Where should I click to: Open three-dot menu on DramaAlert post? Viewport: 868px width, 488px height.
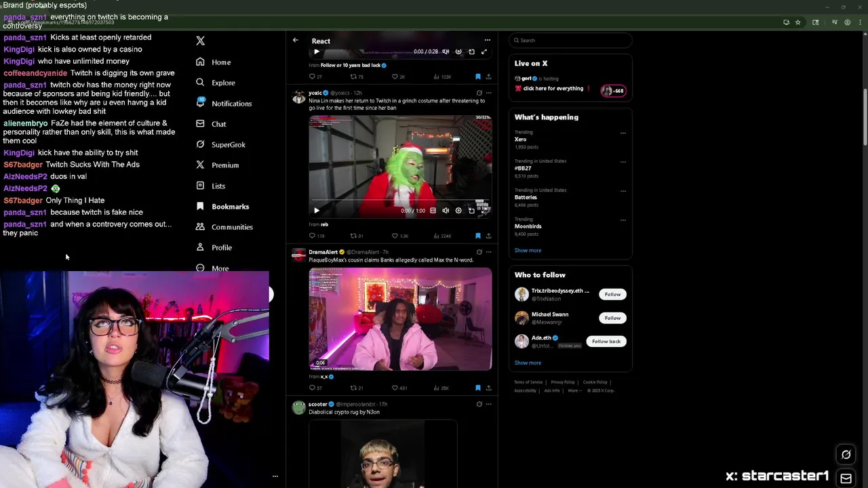pos(488,252)
